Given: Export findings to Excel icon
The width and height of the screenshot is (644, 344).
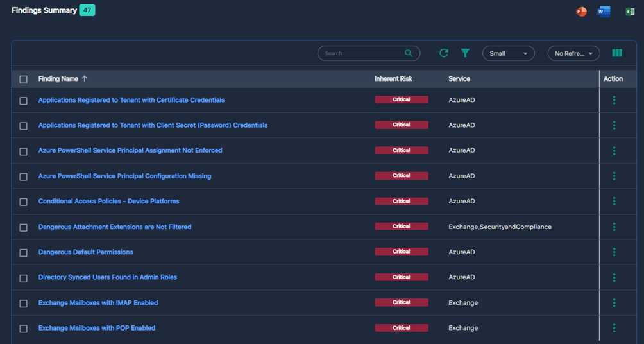Looking at the screenshot, I should coord(630,12).
